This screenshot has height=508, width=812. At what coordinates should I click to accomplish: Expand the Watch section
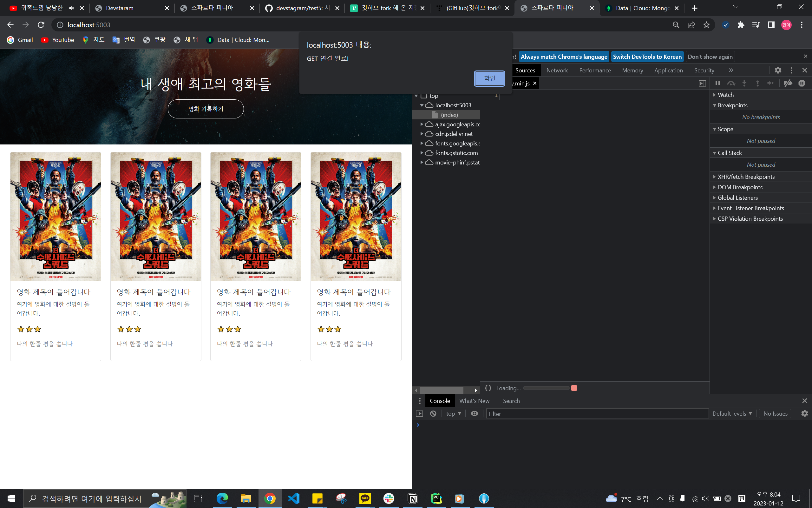click(761, 95)
